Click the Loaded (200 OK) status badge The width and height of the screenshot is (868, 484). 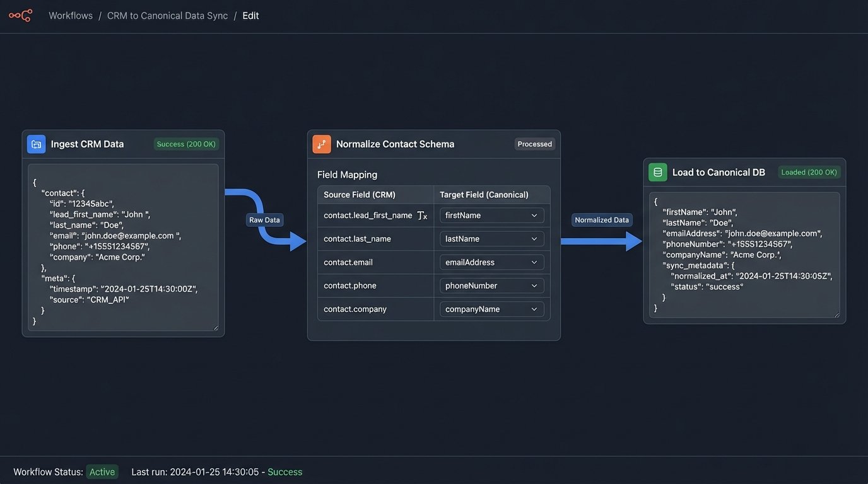[x=809, y=172]
